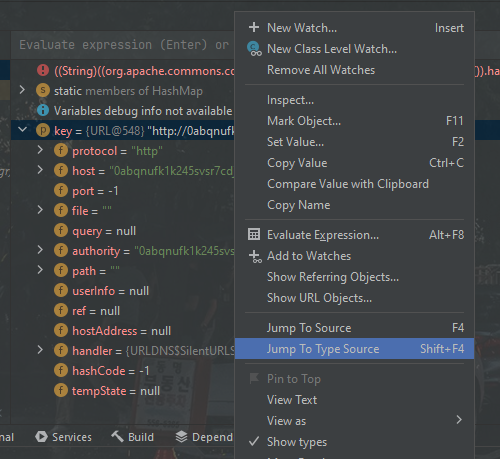Expand the handler field node
The width and height of the screenshot is (500, 459).
[x=40, y=350]
